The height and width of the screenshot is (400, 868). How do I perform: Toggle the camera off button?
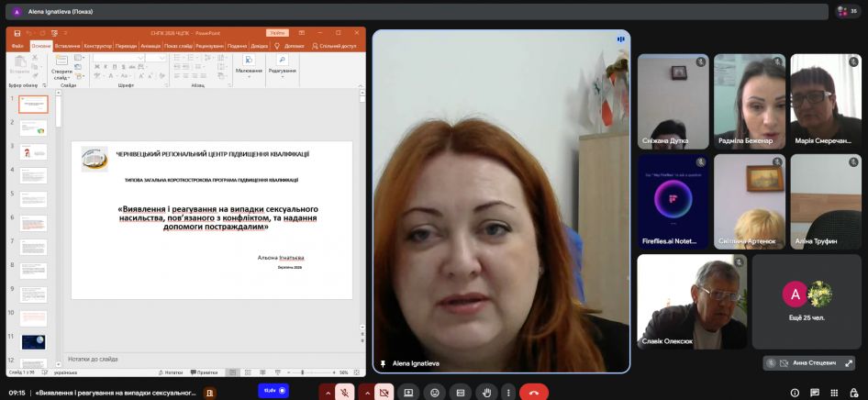[384, 392]
